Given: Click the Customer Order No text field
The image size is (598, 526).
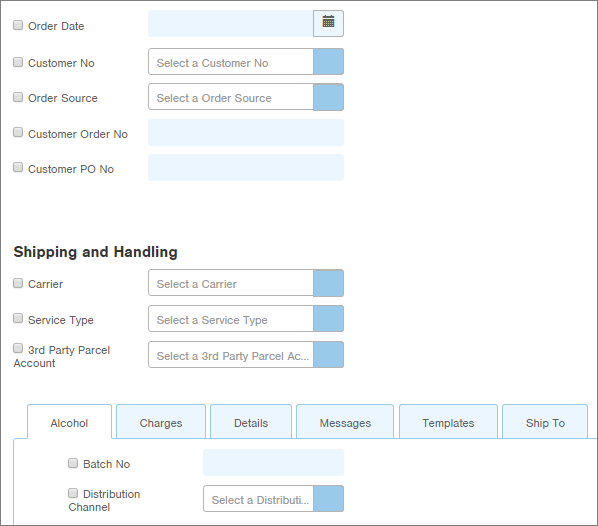Looking at the screenshot, I should (246, 133).
